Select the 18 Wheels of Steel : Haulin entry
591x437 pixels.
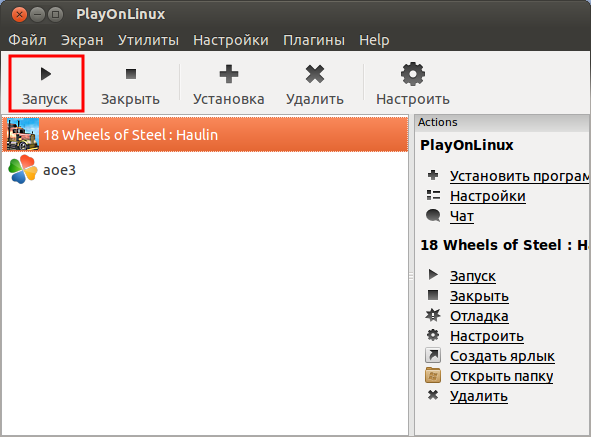coord(205,134)
